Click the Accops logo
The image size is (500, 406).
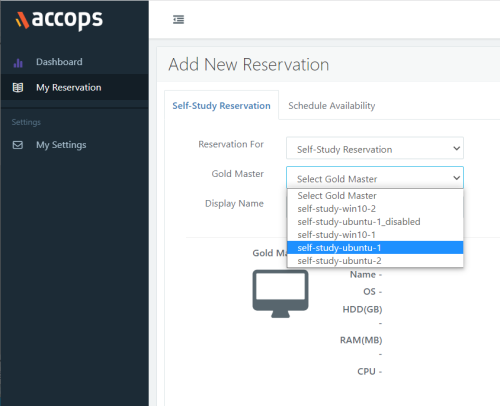59,20
